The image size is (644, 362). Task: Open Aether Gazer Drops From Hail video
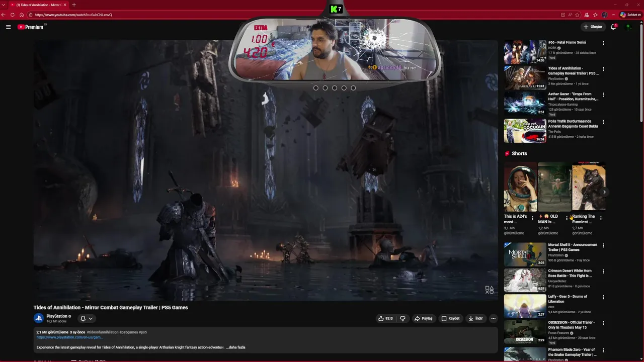pos(525,103)
